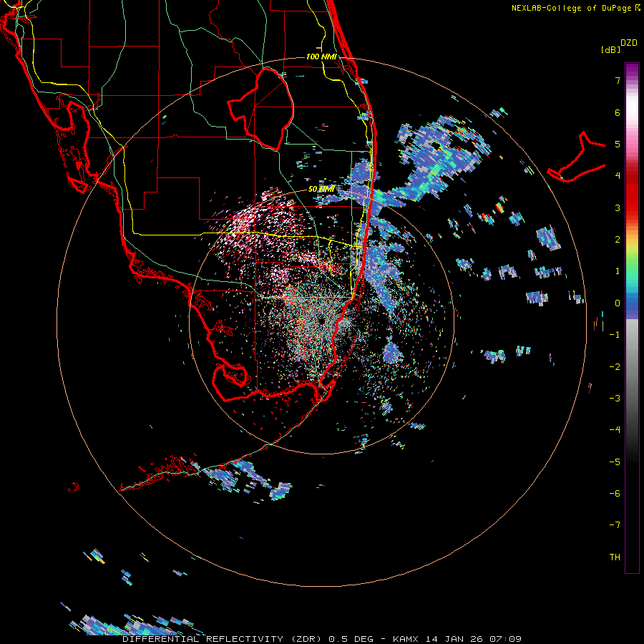Select the -3 tick label on the color scale
644x644 pixels.
point(615,399)
